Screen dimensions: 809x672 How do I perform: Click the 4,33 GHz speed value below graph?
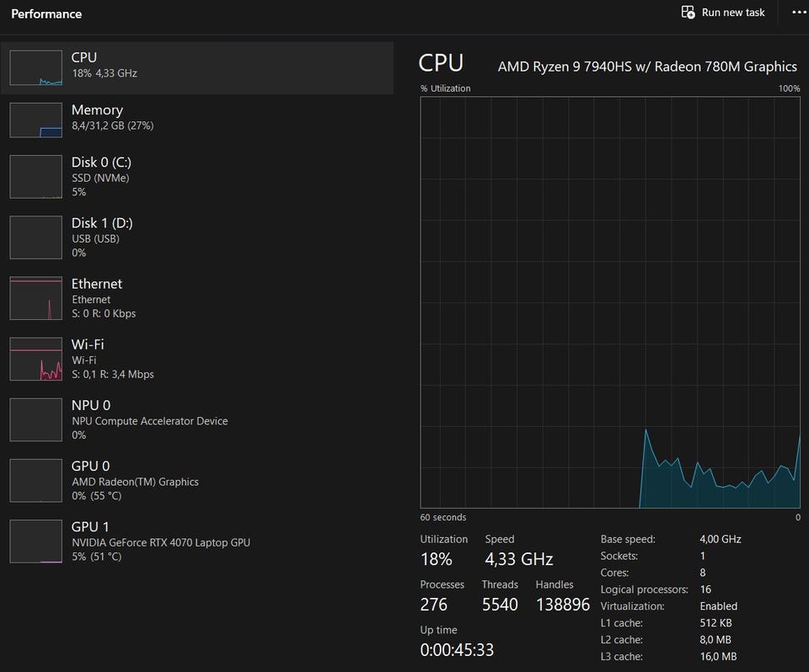pos(519,559)
